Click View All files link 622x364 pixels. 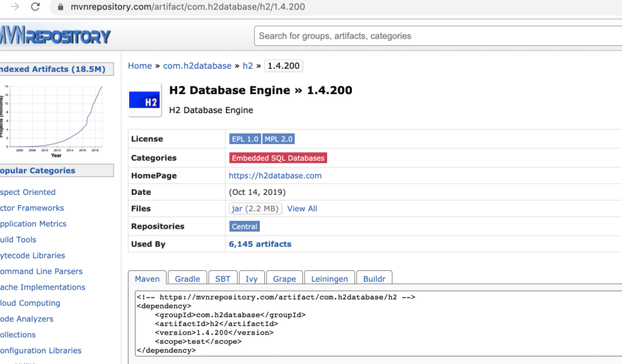click(302, 209)
